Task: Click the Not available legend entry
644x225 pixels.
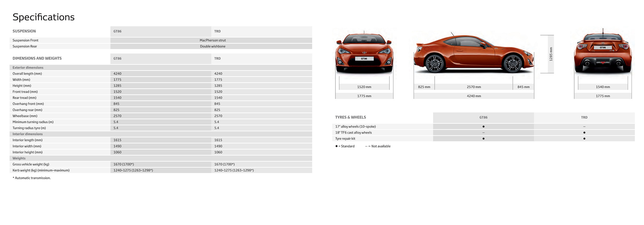Action: [x=378, y=146]
